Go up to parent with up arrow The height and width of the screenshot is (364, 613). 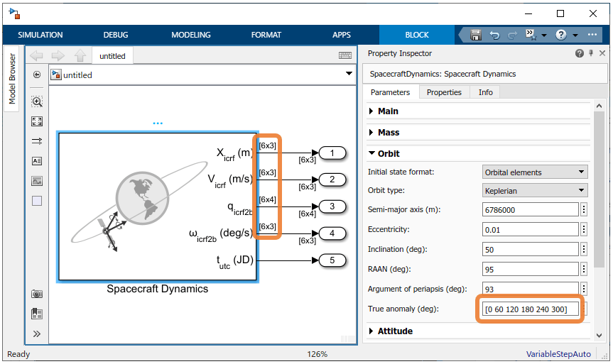click(80, 56)
